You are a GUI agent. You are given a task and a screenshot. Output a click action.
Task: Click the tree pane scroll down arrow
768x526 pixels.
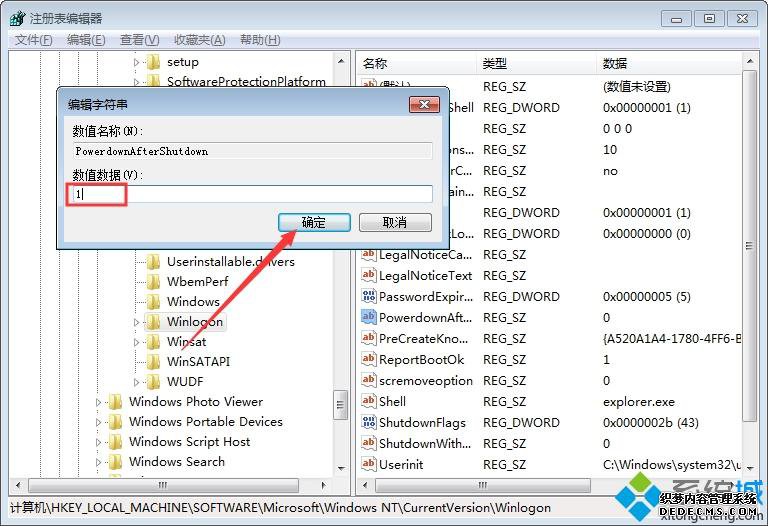pyautogui.click(x=341, y=469)
